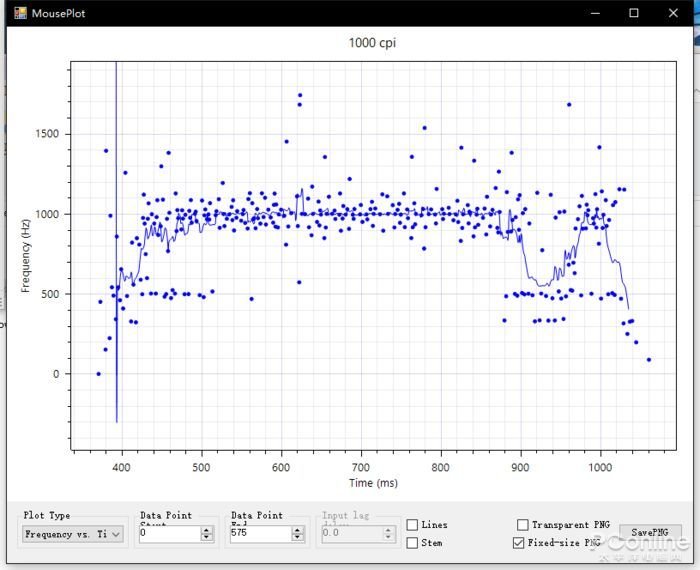Maximize the MousePlot window
The width and height of the screenshot is (700, 570).
[x=633, y=13]
